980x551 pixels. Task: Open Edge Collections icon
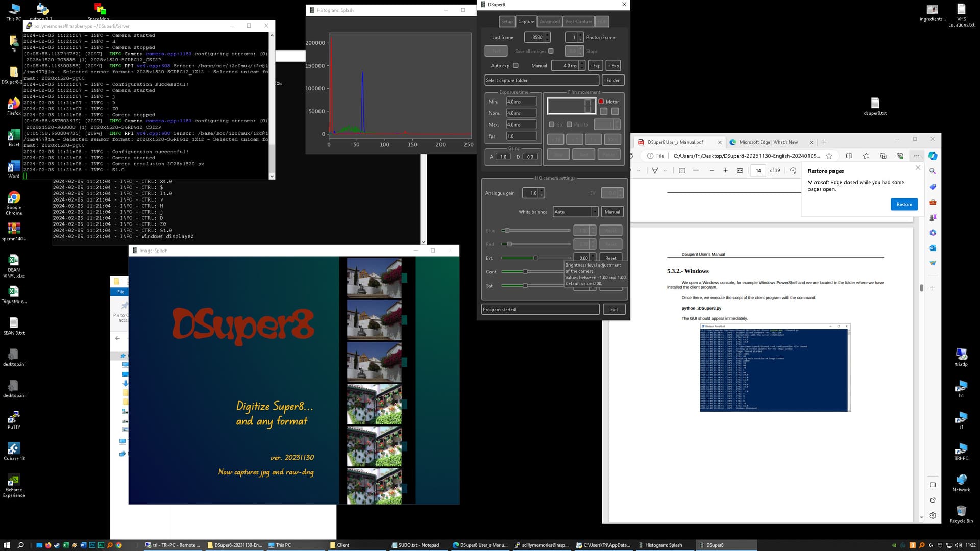[x=883, y=156]
